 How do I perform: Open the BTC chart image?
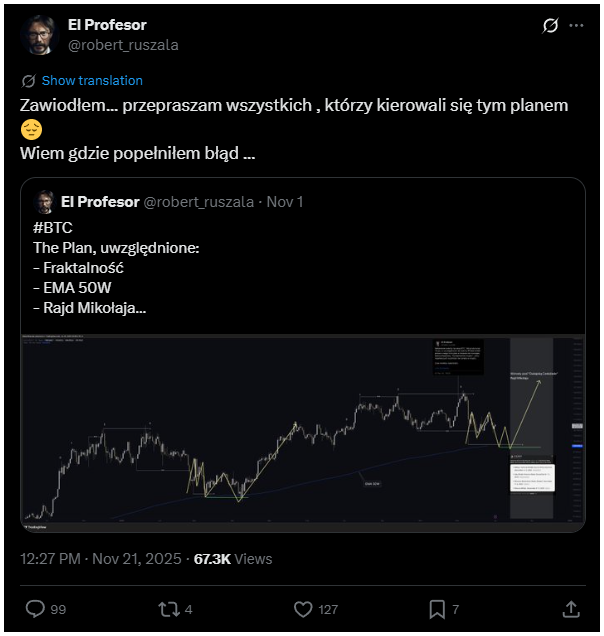pos(302,432)
